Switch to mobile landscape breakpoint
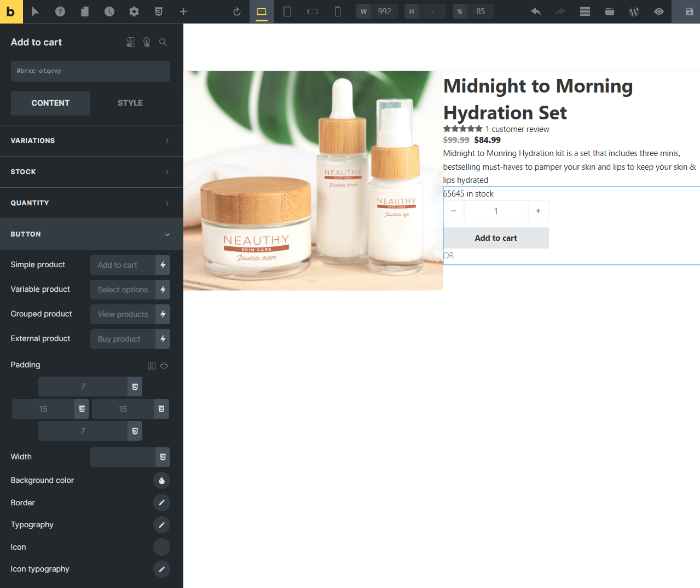 pos(313,11)
